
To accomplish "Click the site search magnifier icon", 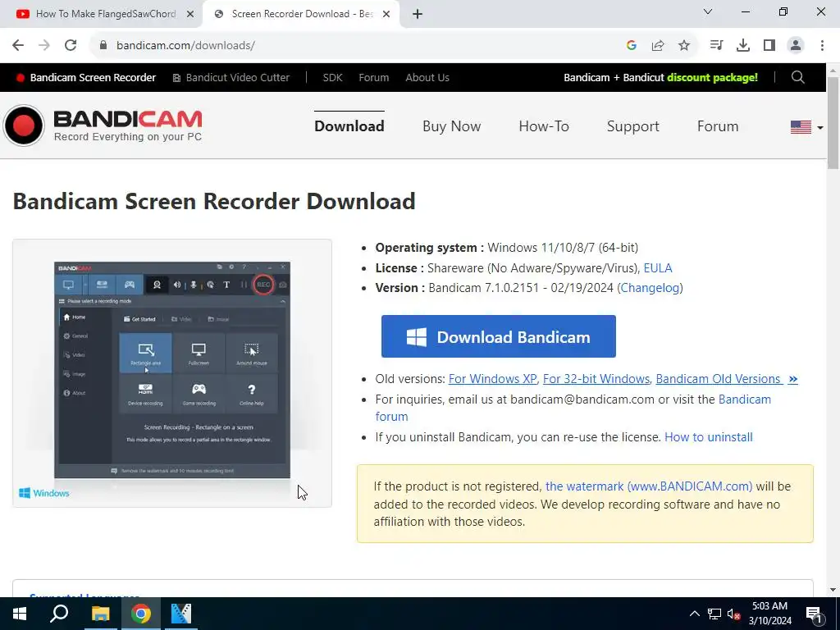I will point(797,77).
